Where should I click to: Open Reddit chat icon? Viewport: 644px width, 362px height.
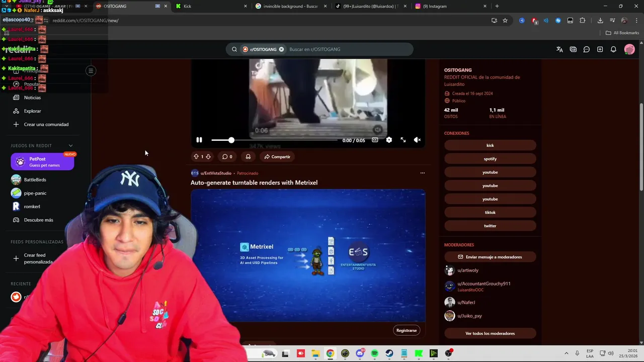[x=587, y=49]
